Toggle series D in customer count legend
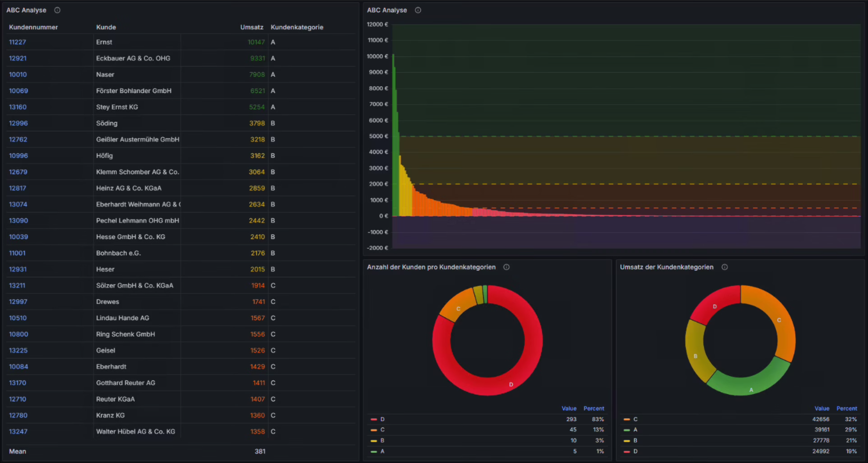Image resolution: width=868 pixels, height=463 pixels. pyautogui.click(x=382, y=419)
